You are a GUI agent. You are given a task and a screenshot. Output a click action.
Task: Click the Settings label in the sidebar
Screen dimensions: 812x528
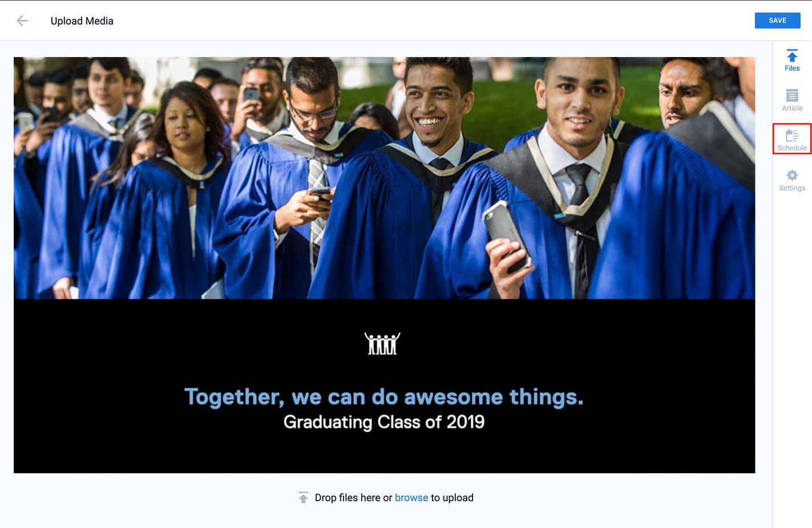pos(792,188)
